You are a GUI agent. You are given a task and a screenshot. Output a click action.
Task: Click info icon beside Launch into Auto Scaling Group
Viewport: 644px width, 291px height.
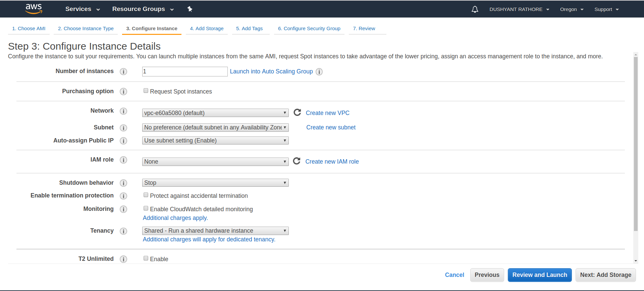point(319,72)
